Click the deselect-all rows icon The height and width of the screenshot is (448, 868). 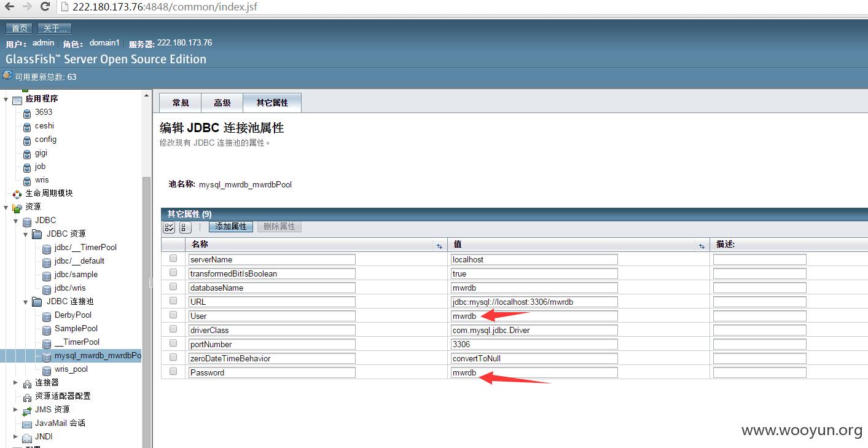tap(185, 227)
